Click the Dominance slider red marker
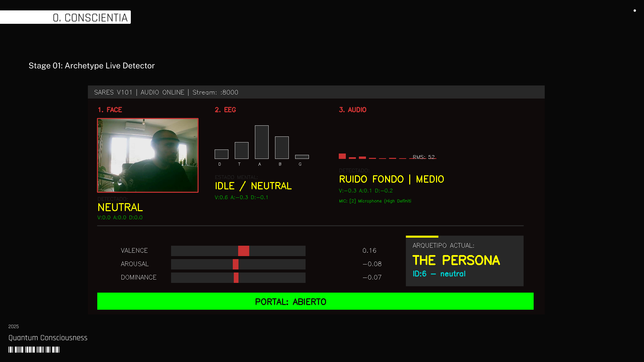Image resolution: width=644 pixels, height=362 pixels. [236, 278]
